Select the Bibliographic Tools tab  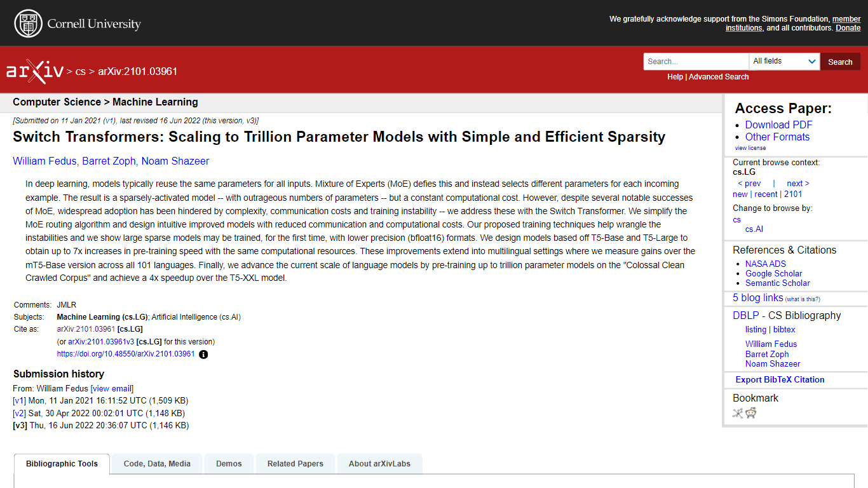(62, 464)
